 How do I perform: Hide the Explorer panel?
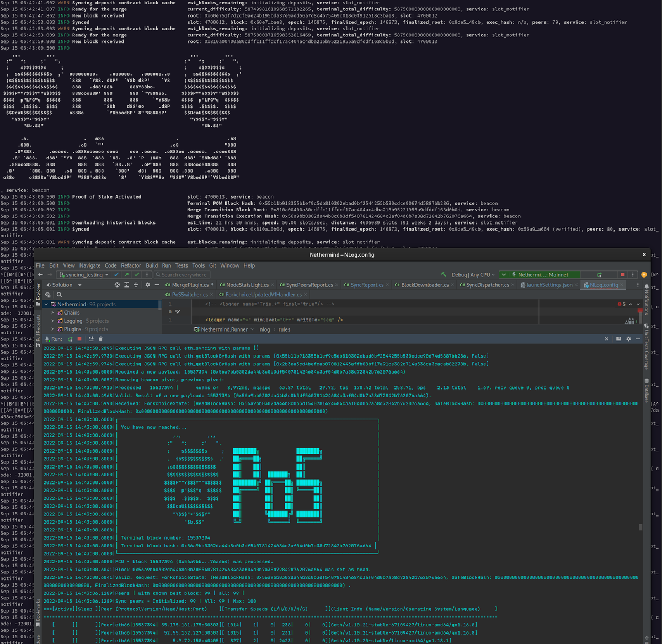(157, 285)
